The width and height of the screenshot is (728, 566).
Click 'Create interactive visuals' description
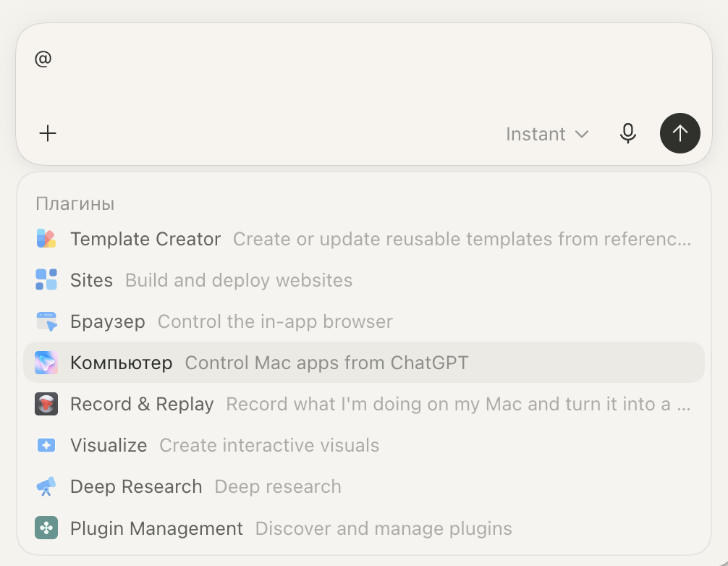pos(269,445)
